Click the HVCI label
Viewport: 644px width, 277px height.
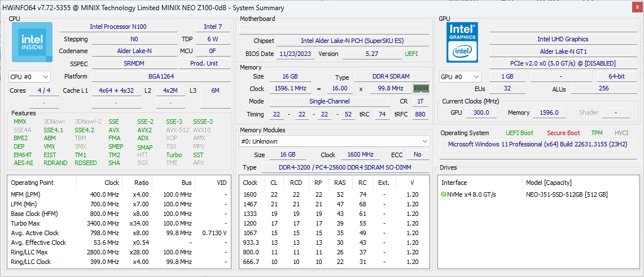click(622, 133)
